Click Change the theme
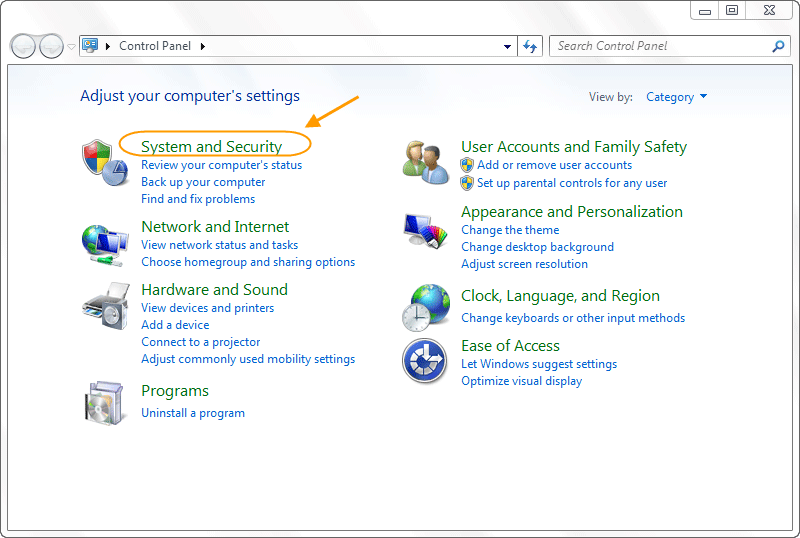 point(510,230)
